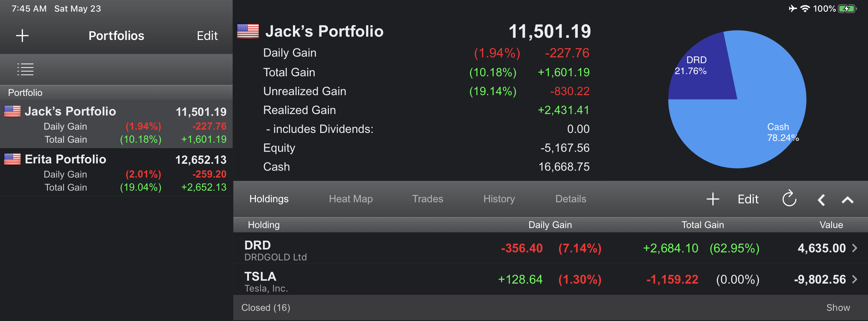Open DRD holding details chevron
The width and height of the screenshot is (868, 321).
point(855,248)
